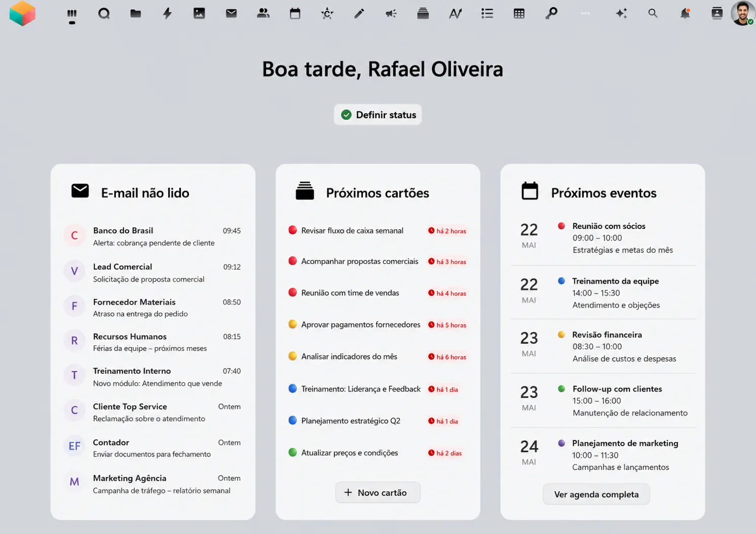Open the Calendar icon in top bar
The image size is (756, 534).
[295, 14]
